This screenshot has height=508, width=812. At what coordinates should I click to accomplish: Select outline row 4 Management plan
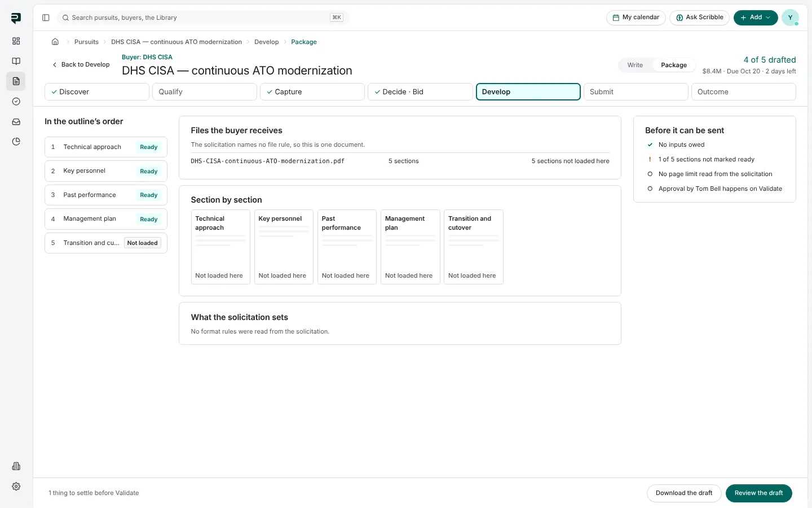pyautogui.click(x=106, y=219)
